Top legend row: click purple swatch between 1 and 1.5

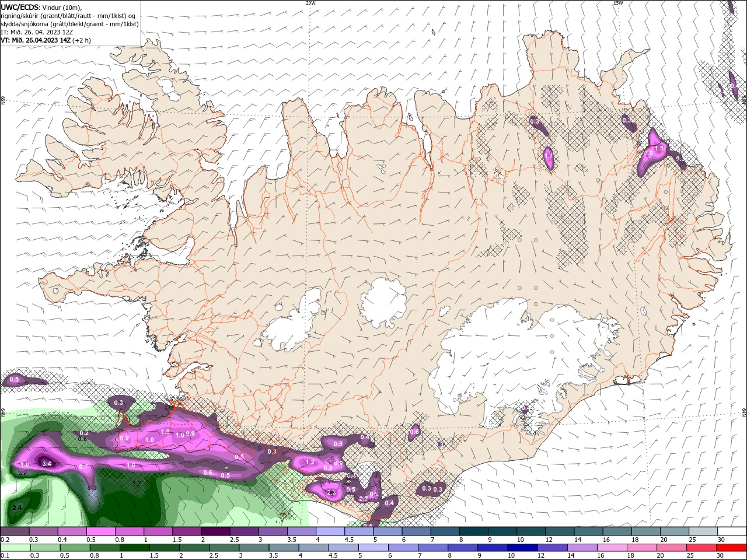click(x=158, y=531)
